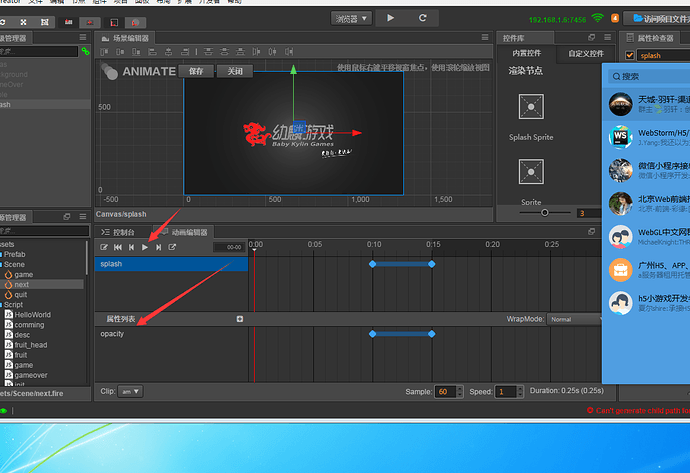Toggle the splash node active checkbox
Viewport: 690px width, 473px height.
tap(630, 55)
